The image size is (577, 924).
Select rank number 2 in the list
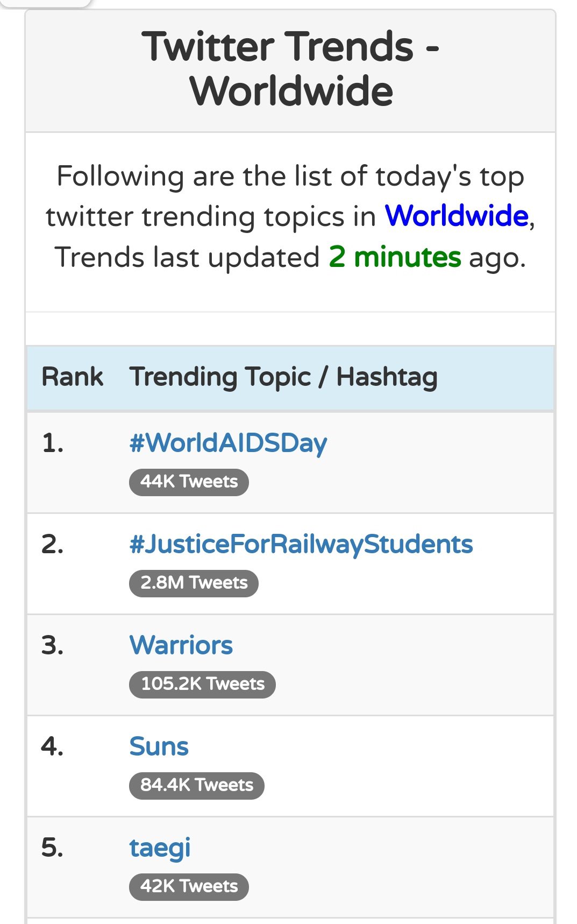(52, 544)
